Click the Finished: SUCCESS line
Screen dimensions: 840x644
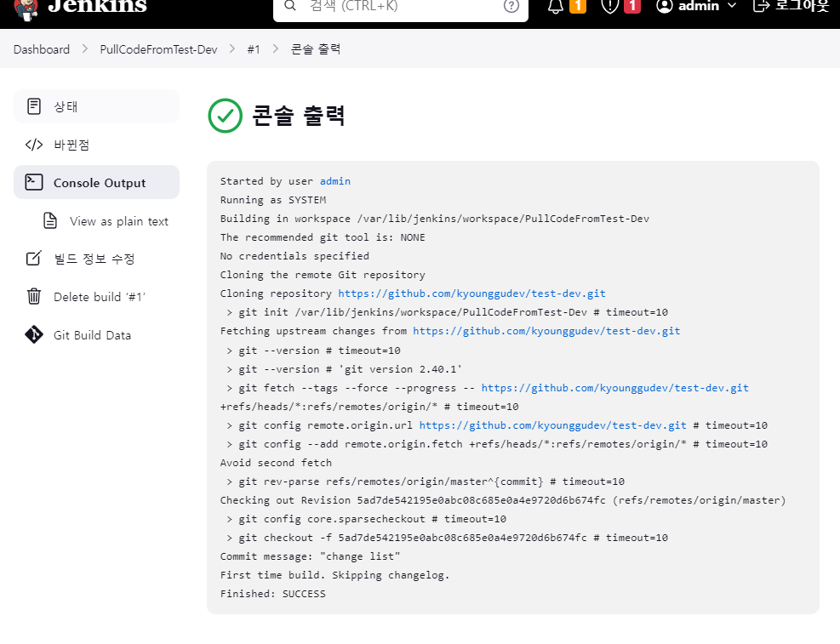[272, 594]
